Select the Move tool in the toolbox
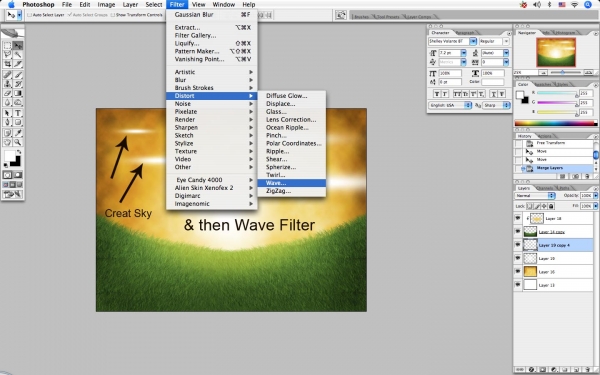The height and width of the screenshot is (375, 600). click(x=18, y=46)
